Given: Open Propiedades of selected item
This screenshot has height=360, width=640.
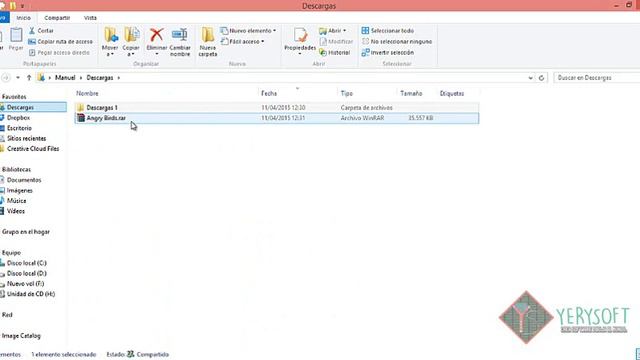Looking at the screenshot, I should point(300,41).
